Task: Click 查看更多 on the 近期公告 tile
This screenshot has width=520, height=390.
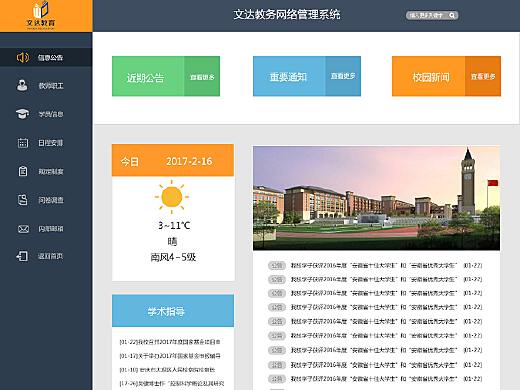Action: (x=202, y=77)
